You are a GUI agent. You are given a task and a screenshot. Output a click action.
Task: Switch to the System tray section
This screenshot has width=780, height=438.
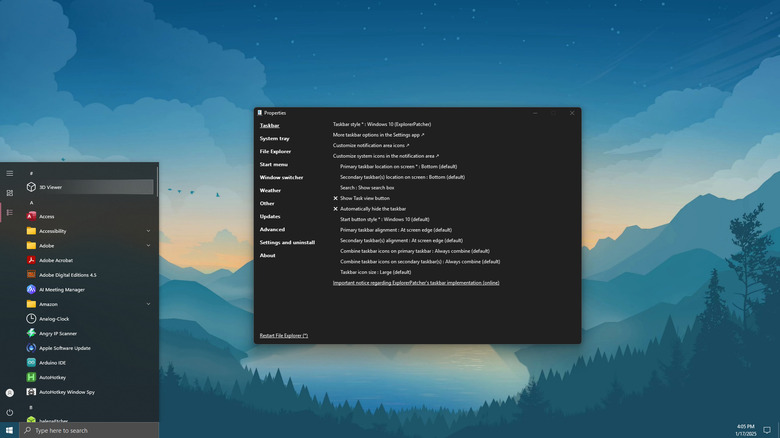(x=275, y=138)
